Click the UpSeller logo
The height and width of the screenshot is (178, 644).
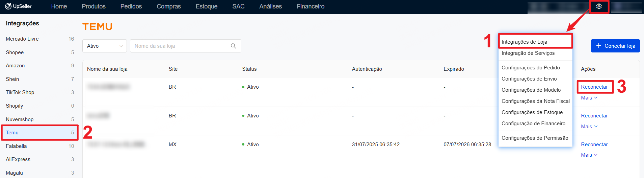click(18, 6)
